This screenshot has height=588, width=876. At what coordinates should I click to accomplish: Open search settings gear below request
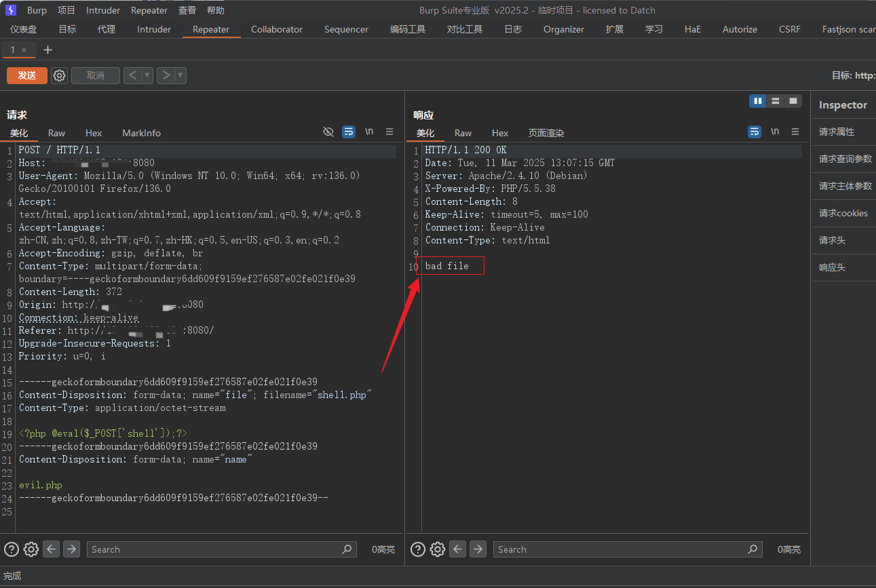tap(31, 549)
